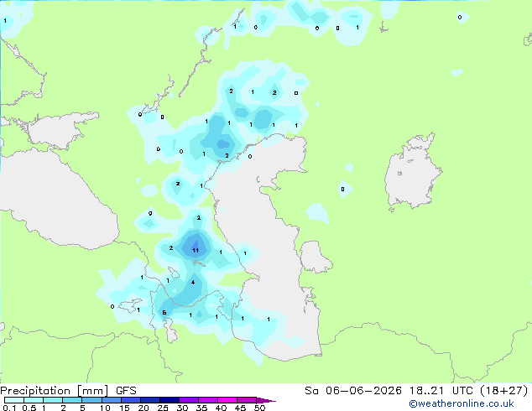Click the 30–35 mm purple legend swatch
The image size is (532, 411).
(189, 400)
